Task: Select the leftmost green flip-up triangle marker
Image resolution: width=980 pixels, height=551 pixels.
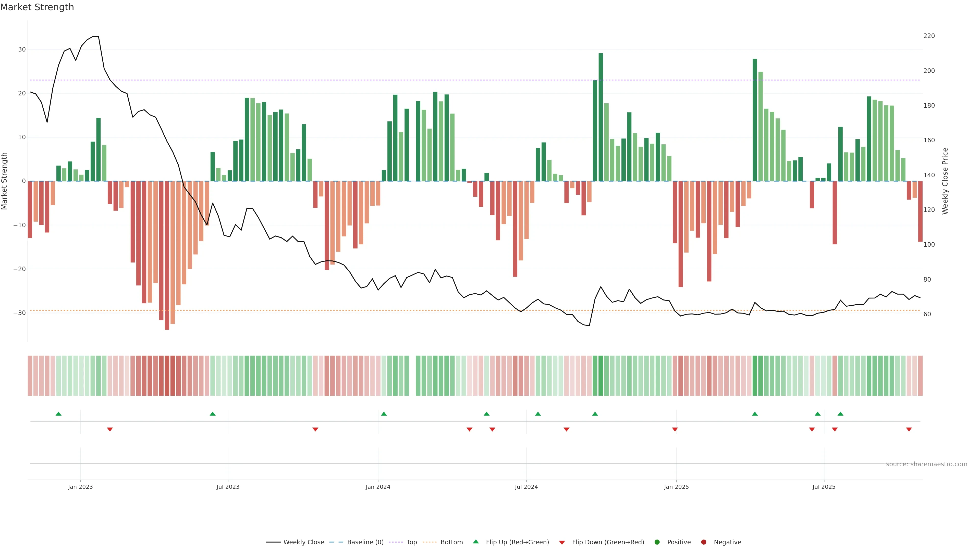Action: [x=59, y=414]
